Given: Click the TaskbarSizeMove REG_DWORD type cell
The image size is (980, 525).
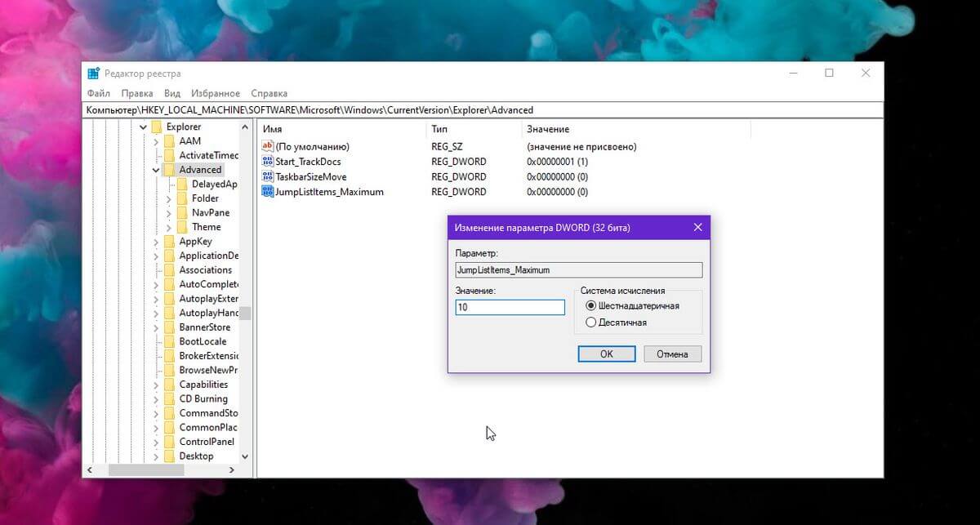Looking at the screenshot, I should [458, 176].
